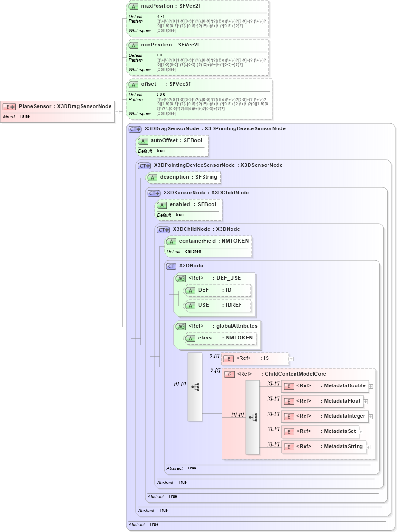Click the 'offset : SFVec3f' title
This screenshot has width=397, height=532.
pyautogui.click(x=166, y=84)
